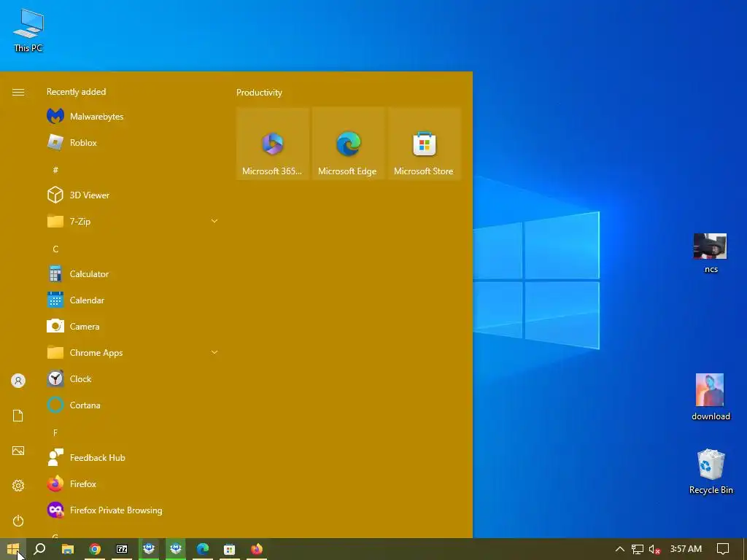Click the Windows Start button

point(13,549)
